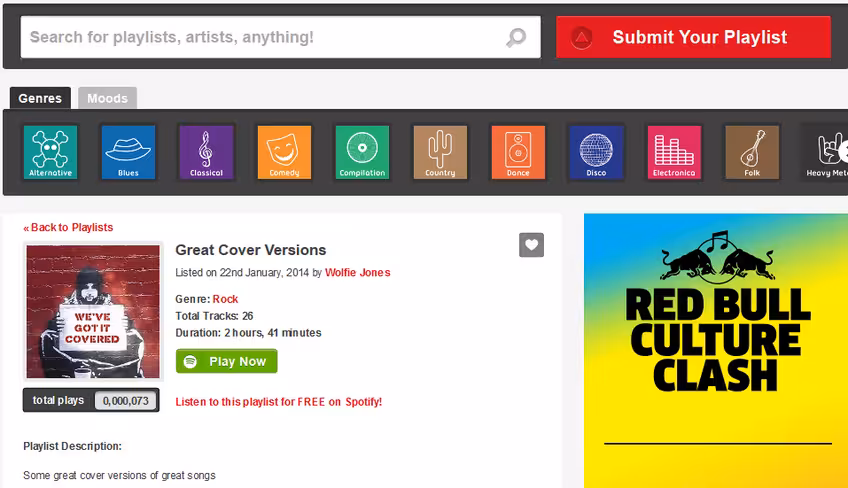Screen dimensions: 848x488
Task: Click Submit Your Playlist button
Action: (693, 37)
